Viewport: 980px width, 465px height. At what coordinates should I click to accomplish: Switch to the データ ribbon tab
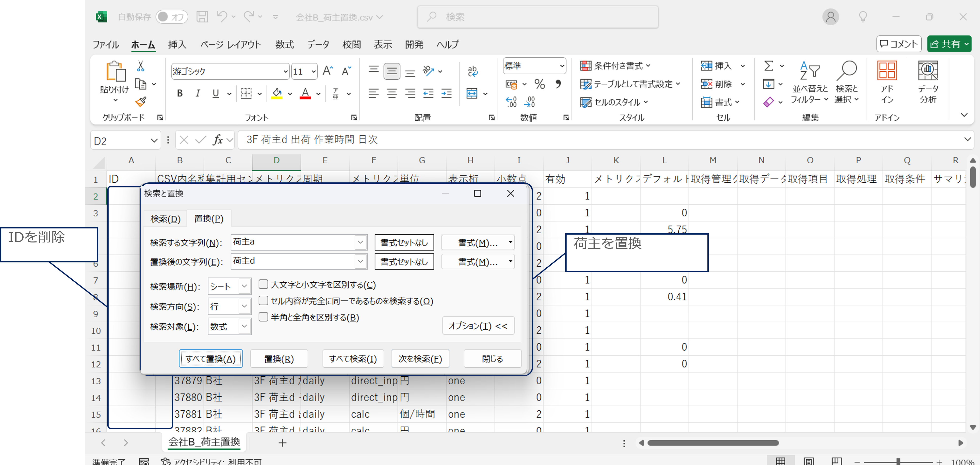pos(318,45)
